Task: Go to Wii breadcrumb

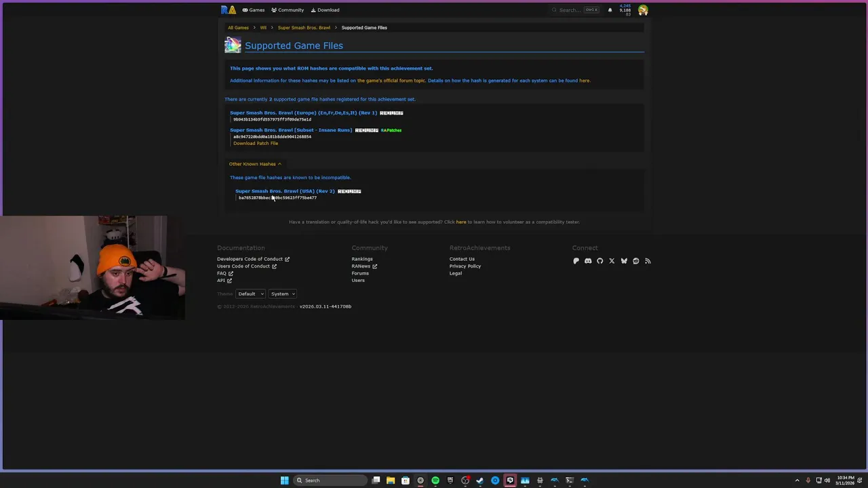Action: (x=263, y=28)
